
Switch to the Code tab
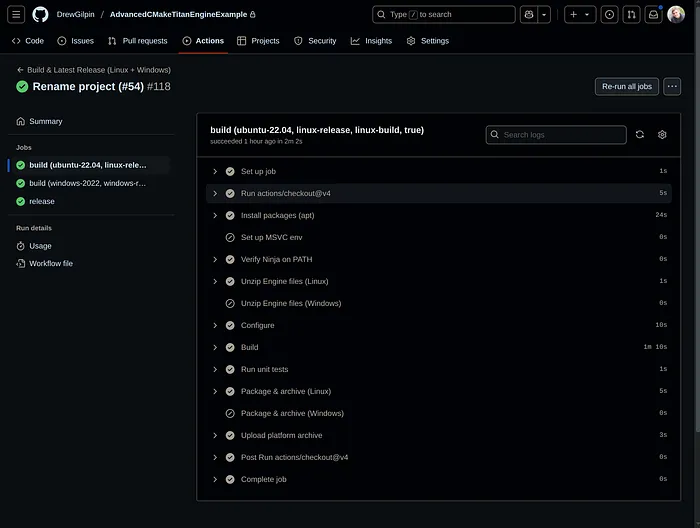click(28, 41)
